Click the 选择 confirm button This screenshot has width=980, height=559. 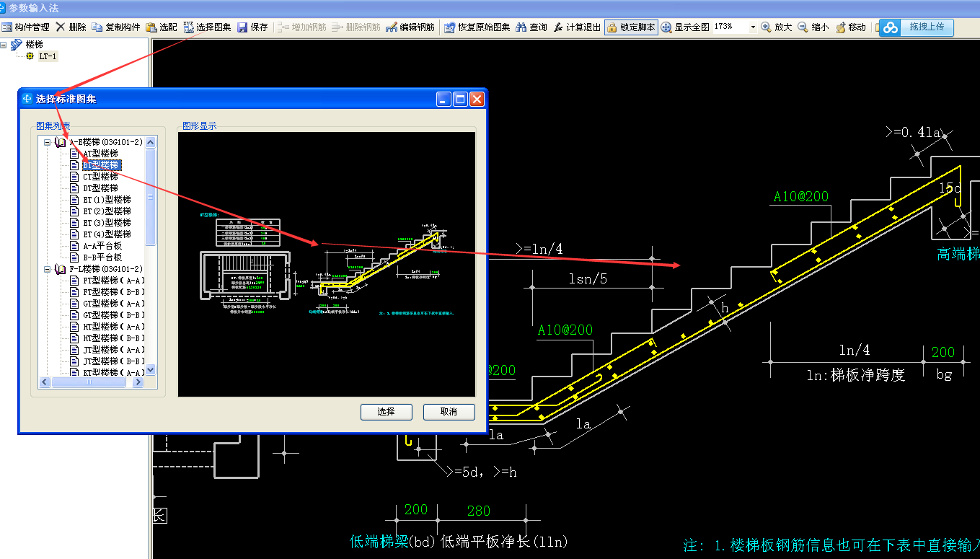click(x=386, y=412)
